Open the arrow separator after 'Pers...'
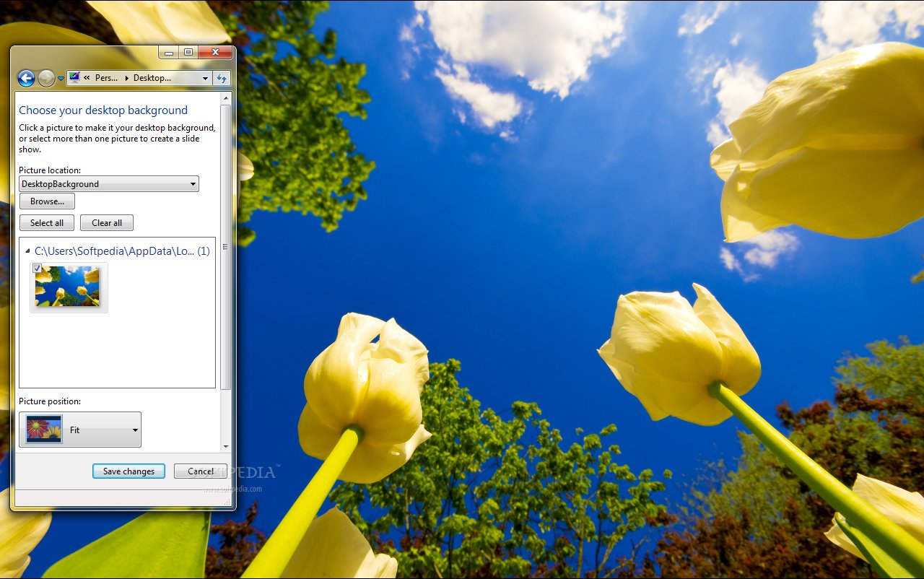Screen dimensions: 924x579 point(126,78)
